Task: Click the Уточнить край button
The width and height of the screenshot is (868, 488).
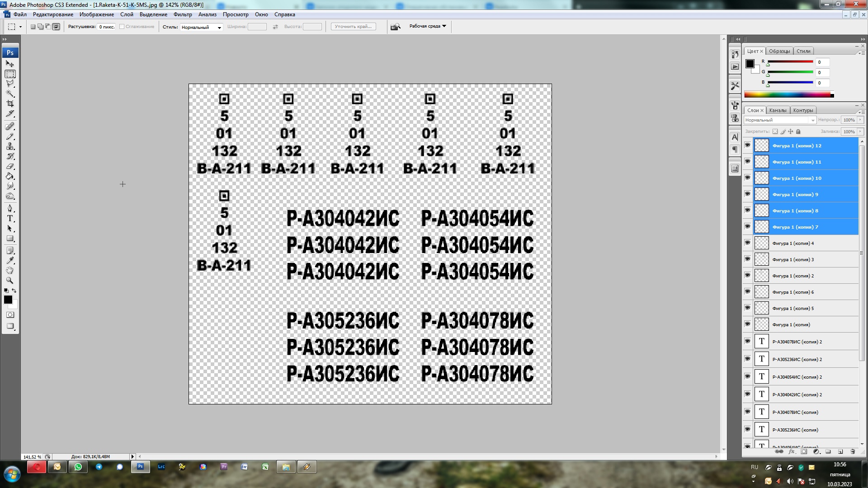Action: point(353,27)
